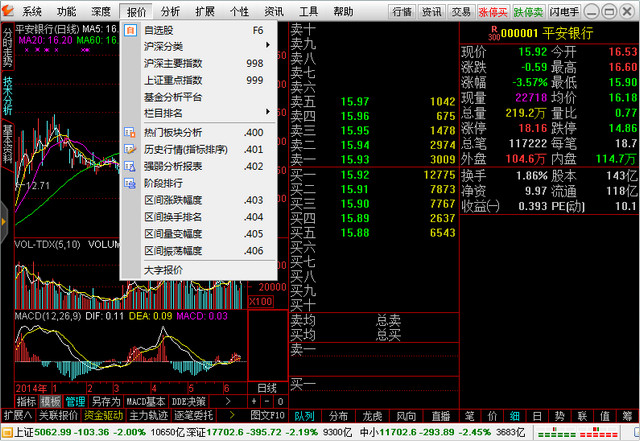Click the app logo in the top-left corner

click(9, 11)
